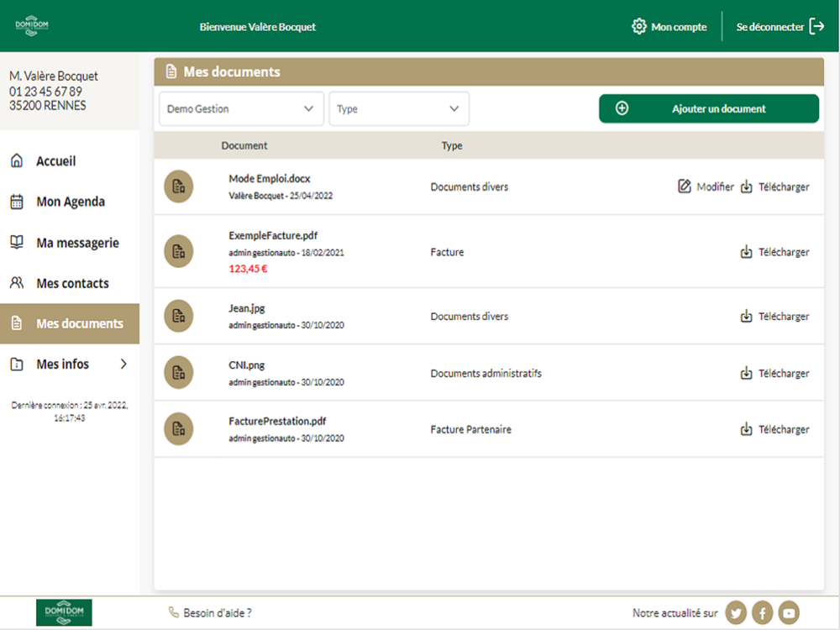The image size is (840, 630).
Task: Click the Dernière connexion timestamp text
Action: (70, 412)
